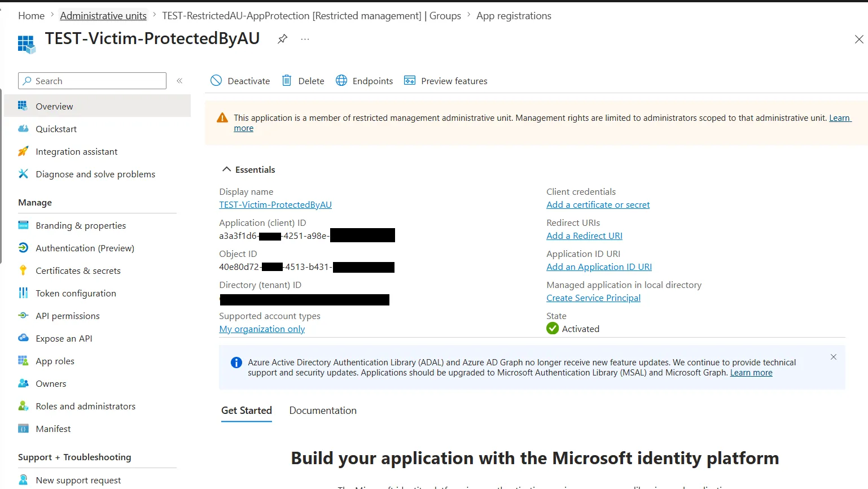Screen dimensions: 868x489
Task: Open Quickstart menu entry
Action: [97, 129]
